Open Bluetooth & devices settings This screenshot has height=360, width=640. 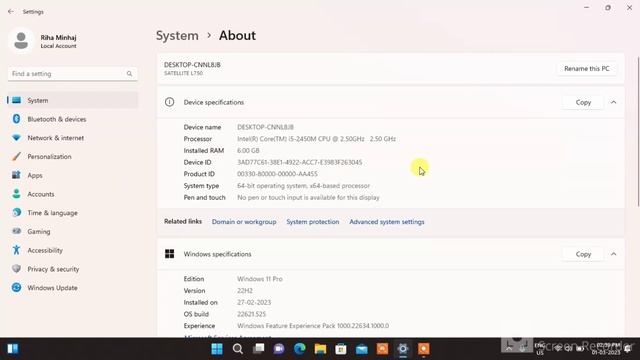[73, 119]
